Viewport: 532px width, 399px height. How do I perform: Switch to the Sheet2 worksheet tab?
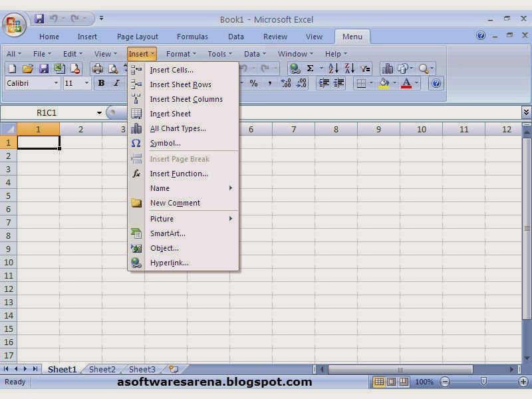102,369
